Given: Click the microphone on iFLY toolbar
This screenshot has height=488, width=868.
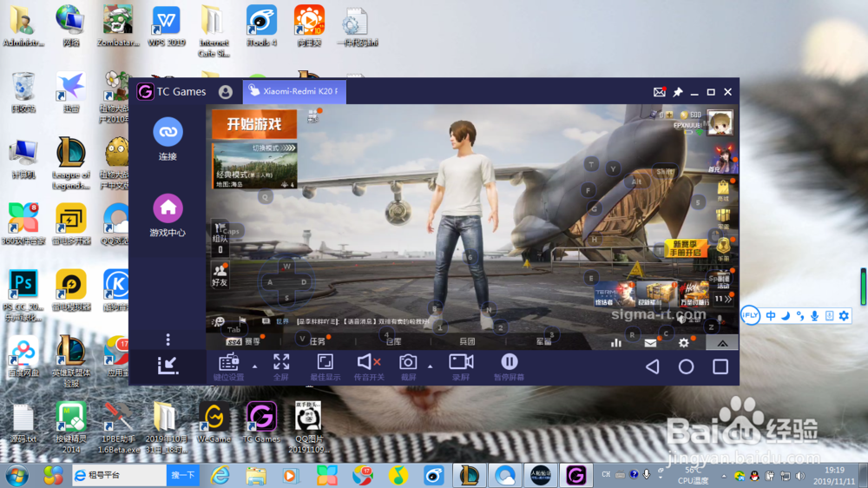Looking at the screenshot, I should [814, 316].
